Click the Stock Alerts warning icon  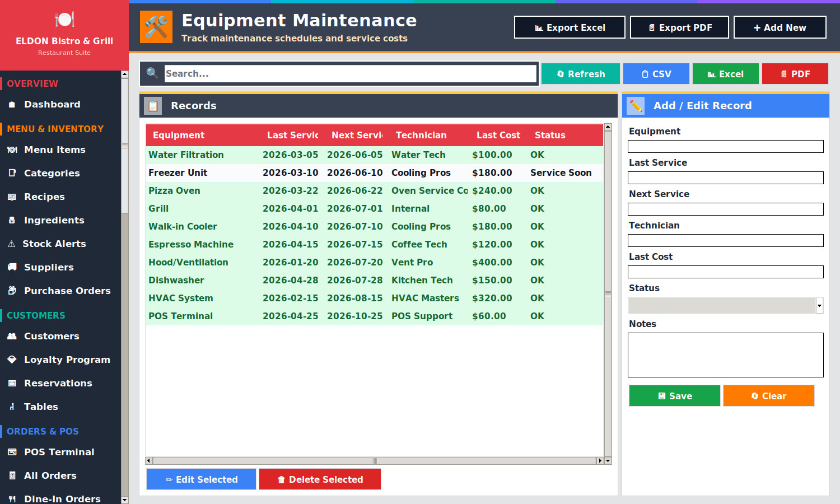pos(11,244)
